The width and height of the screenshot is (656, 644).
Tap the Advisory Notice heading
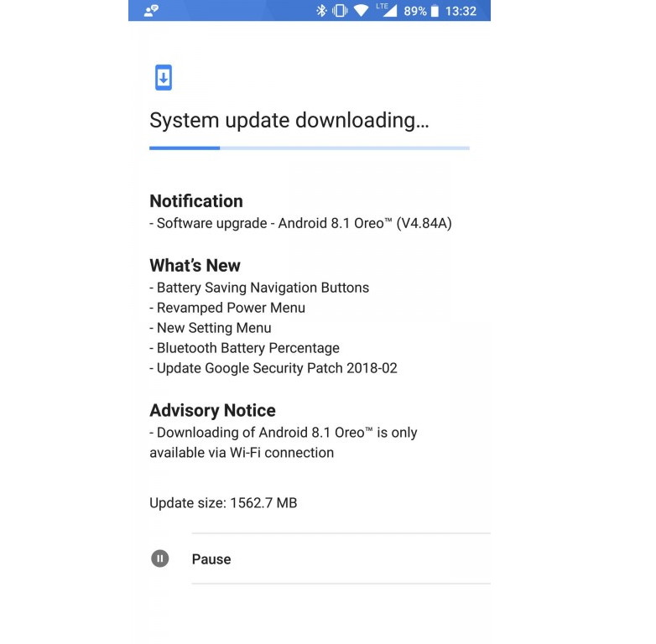[x=212, y=411]
